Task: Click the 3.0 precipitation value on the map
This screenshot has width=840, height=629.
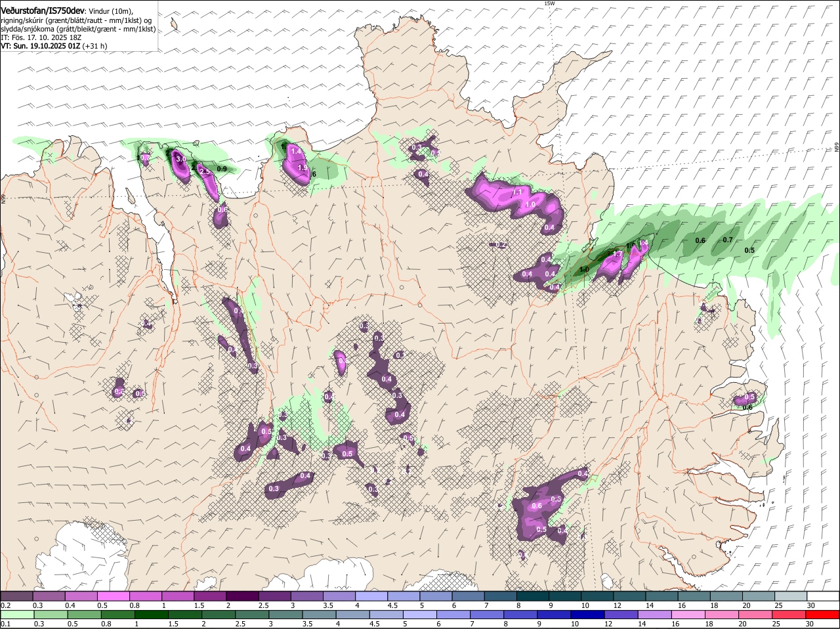Action: coord(181,160)
